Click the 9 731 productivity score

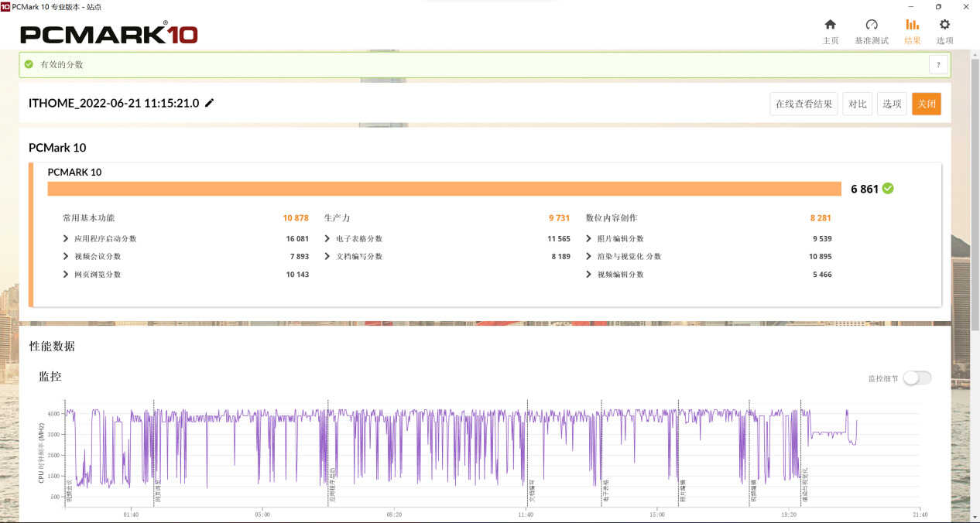(560, 218)
